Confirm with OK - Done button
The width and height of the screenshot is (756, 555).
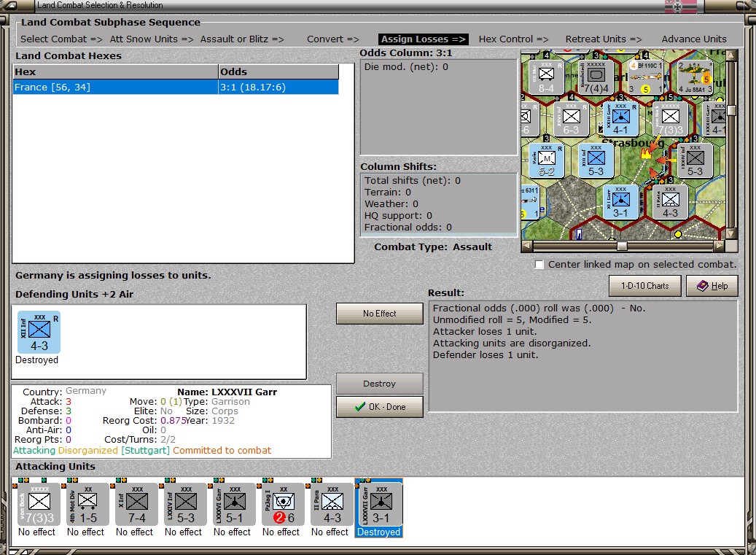click(379, 406)
